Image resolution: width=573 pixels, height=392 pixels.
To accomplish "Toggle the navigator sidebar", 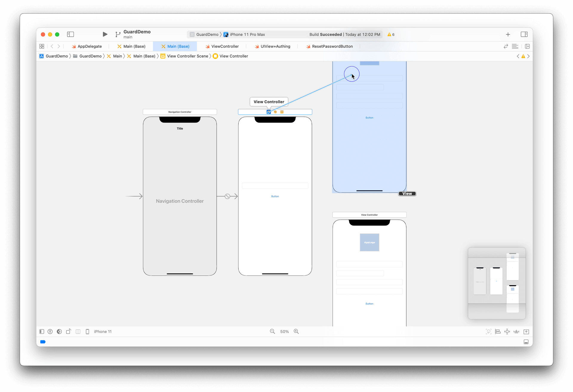I will tap(70, 34).
